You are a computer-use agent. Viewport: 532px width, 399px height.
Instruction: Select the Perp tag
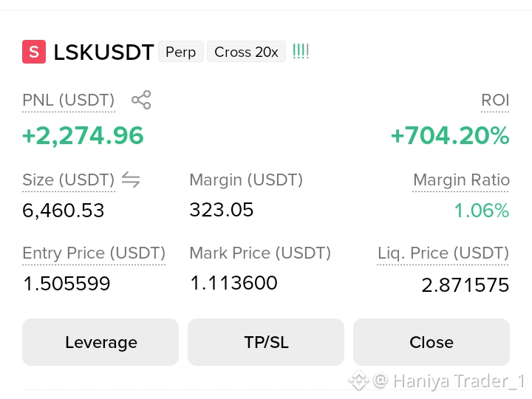point(181,52)
